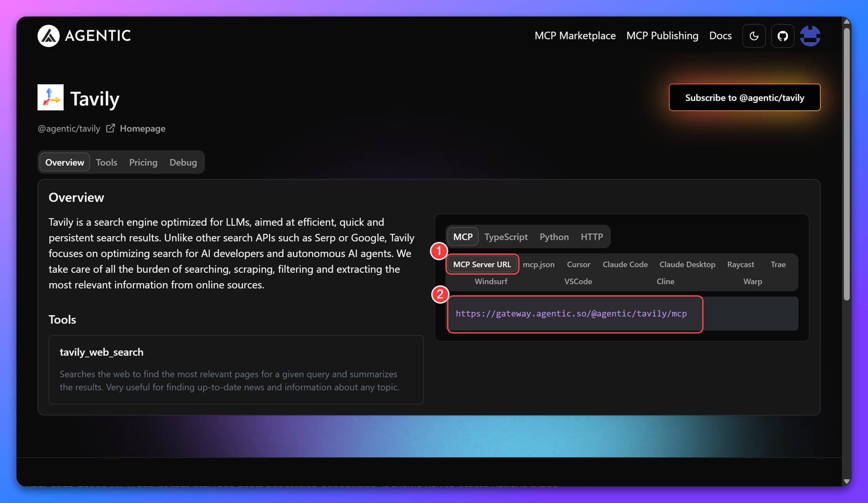Viewport: 868px width, 503px height.
Task: Click the Tavily project icon
Action: tap(50, 97)
